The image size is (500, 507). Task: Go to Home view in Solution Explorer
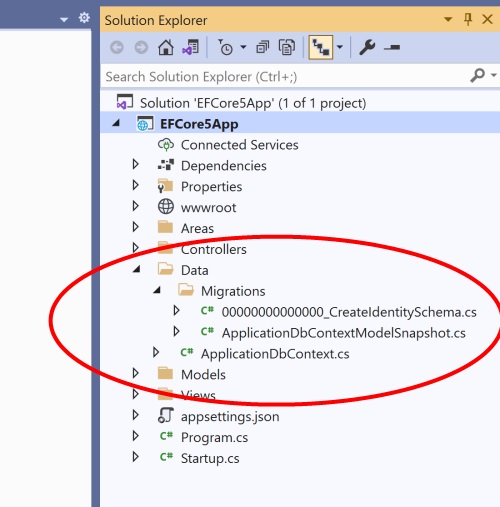[166, 47]
